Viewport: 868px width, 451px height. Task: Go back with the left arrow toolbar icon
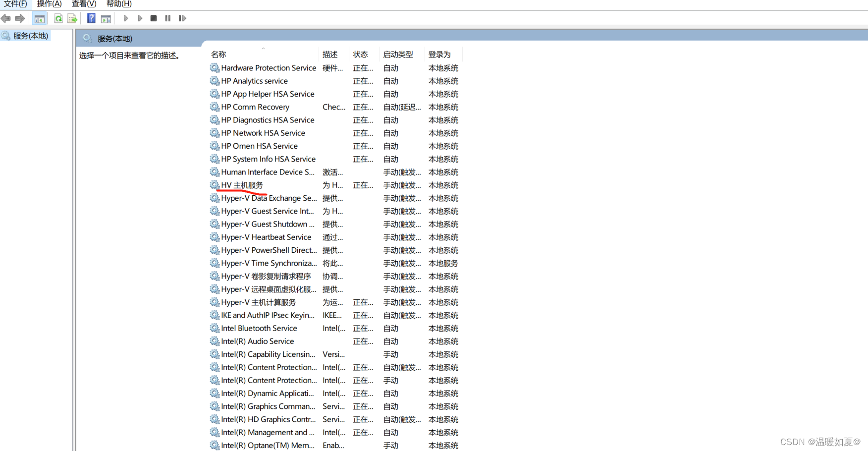pyautogui.click(x=6, y=18)
